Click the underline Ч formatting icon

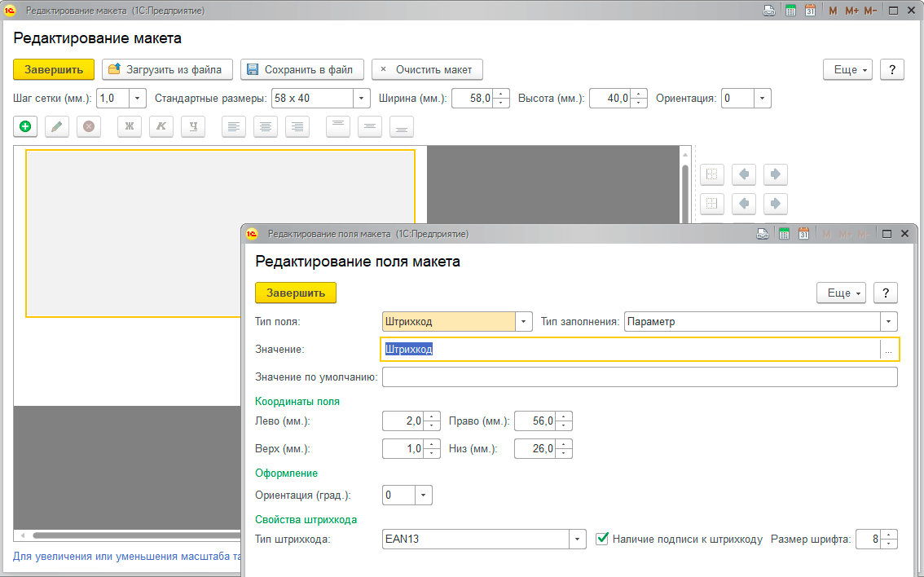(x=193, y=126)
